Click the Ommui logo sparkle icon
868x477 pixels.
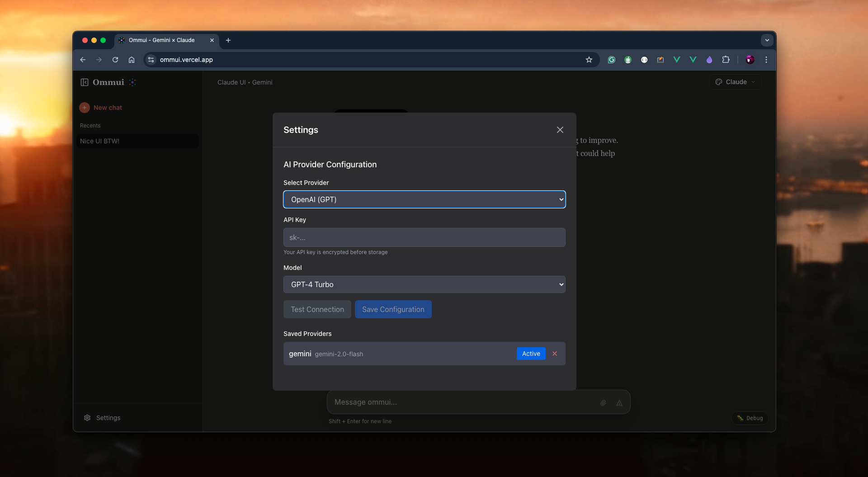[x=132, y=82]
